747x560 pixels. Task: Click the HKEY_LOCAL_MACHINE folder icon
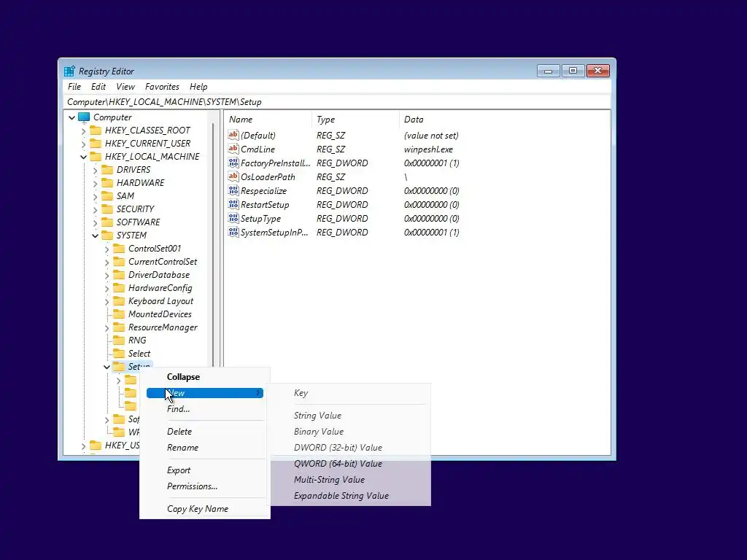(96, 156)
